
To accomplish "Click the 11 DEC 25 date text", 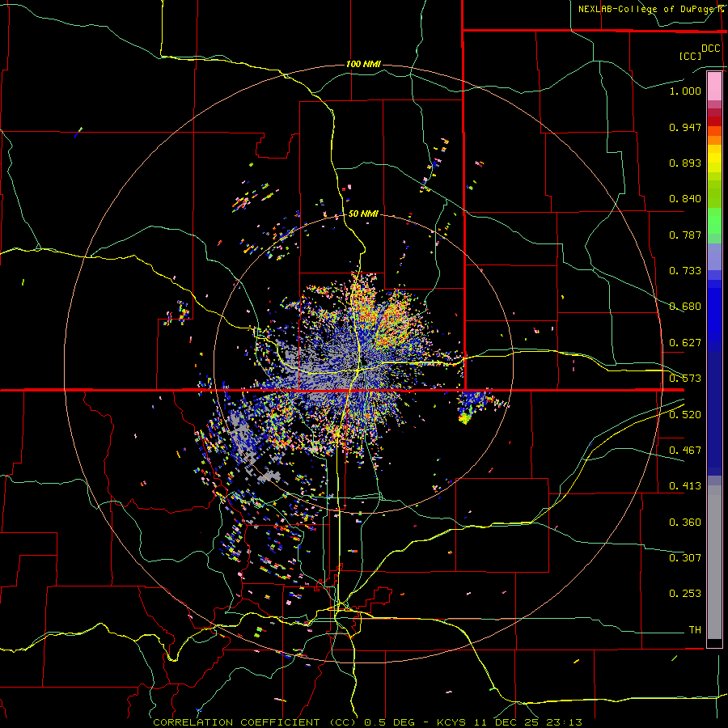I will pyautogui.click(x=506, y=722).
